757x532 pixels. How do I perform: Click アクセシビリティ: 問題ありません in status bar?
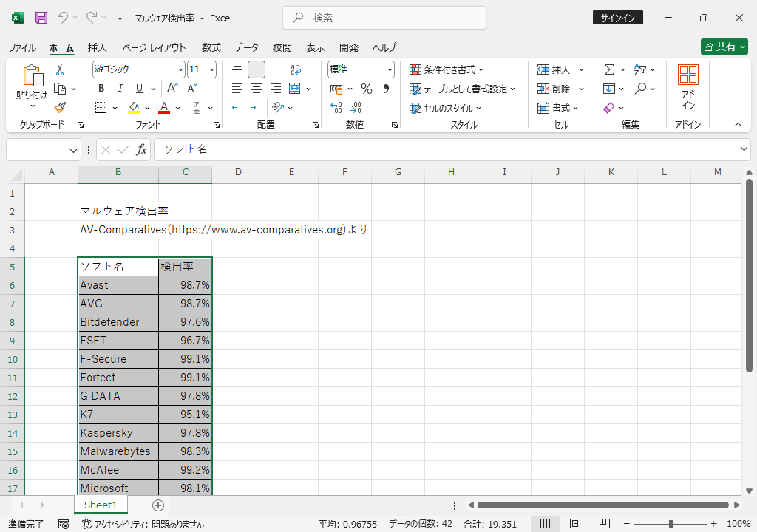tap(143, 524)
